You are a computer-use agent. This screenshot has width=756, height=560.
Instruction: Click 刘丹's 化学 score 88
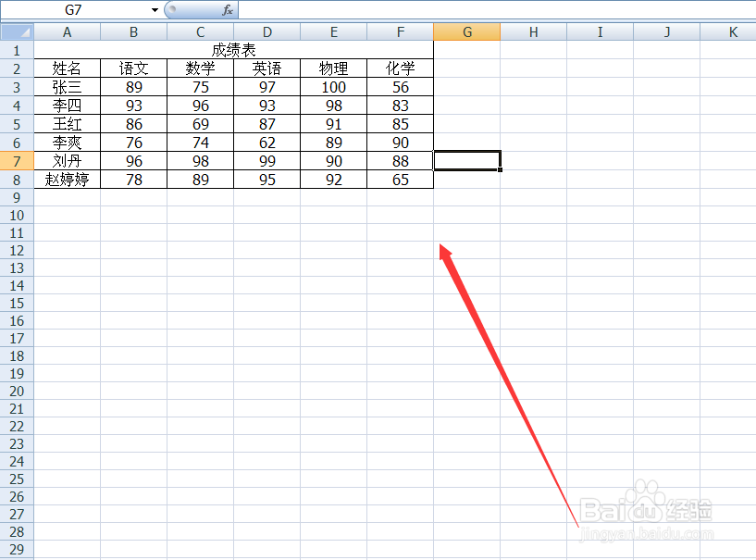tap(400, 161)
